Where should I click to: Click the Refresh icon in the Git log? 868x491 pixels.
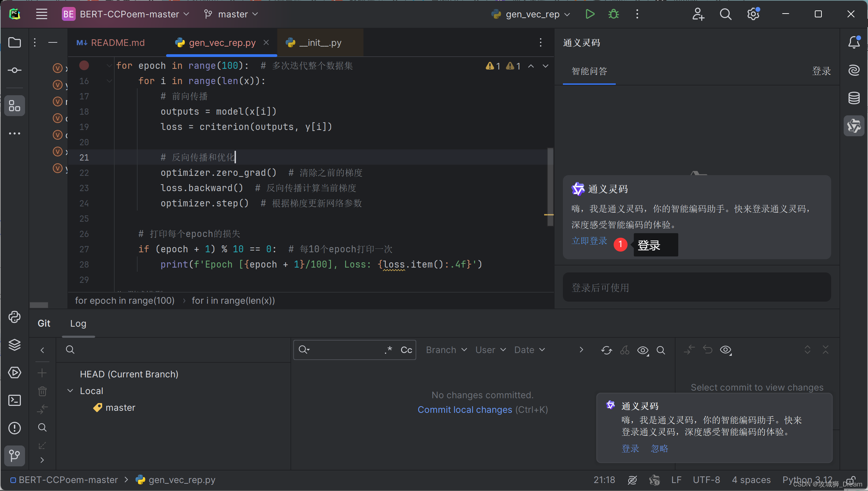point(606,350)
